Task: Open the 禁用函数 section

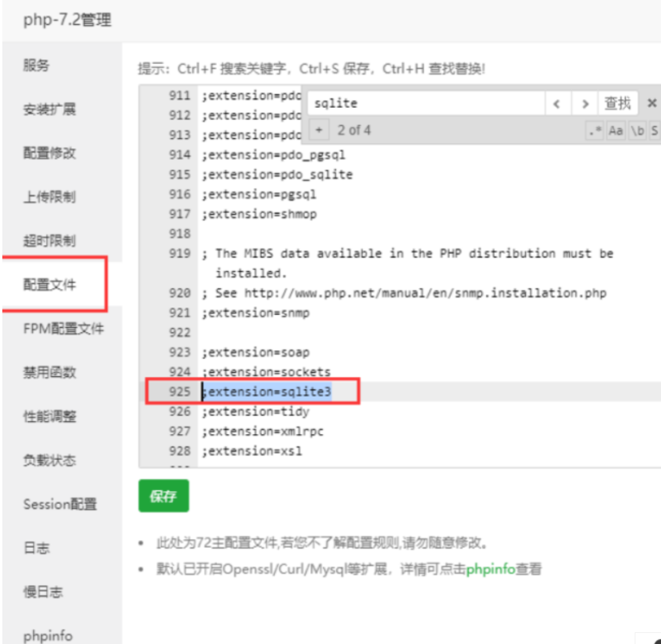Action: tap(41, 373)
